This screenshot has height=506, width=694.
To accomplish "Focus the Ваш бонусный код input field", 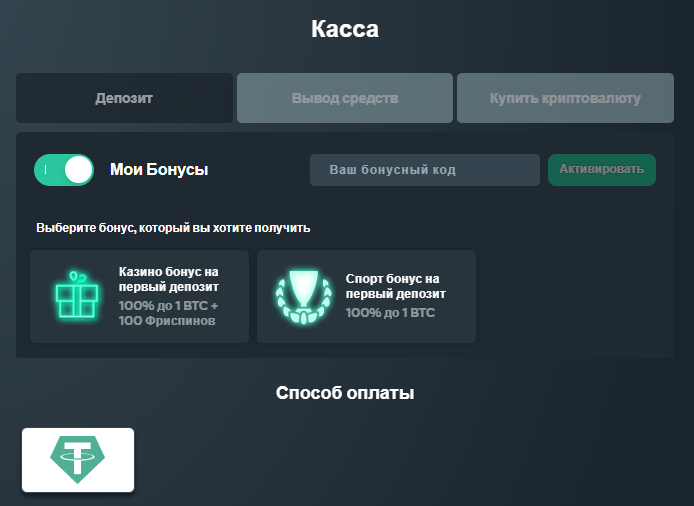I will 424,170.
